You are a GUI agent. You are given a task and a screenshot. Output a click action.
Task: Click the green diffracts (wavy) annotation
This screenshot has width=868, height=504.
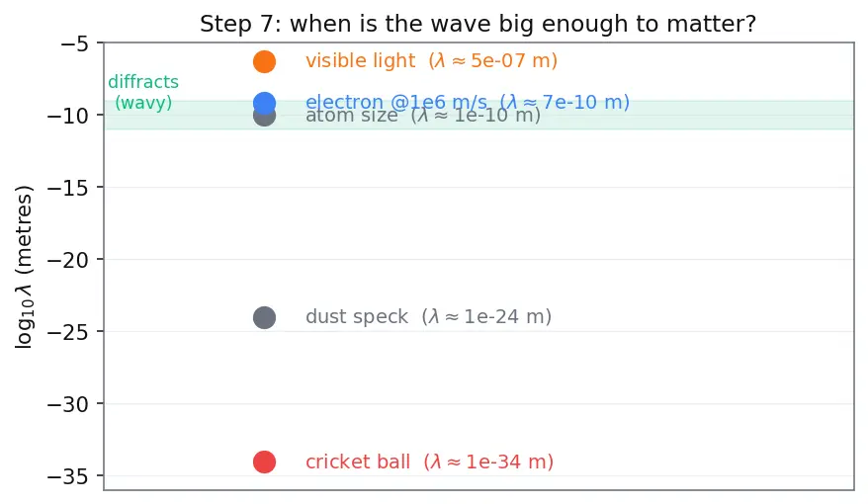point(143,92)
